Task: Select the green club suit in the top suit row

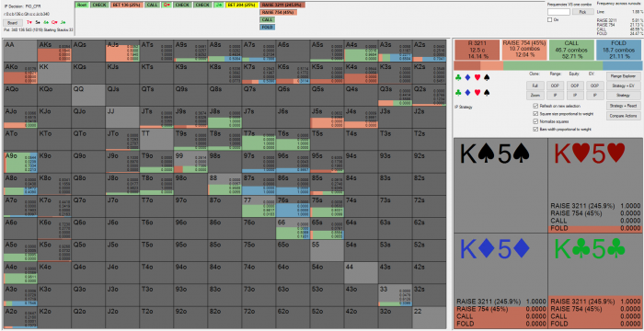Action: pyautogui.click(x=458, y=77)
